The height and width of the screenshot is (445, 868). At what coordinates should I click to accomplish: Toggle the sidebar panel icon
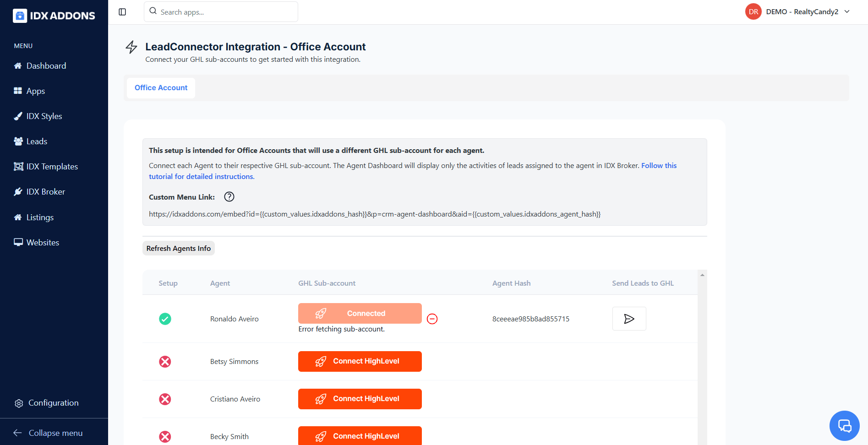122,12
